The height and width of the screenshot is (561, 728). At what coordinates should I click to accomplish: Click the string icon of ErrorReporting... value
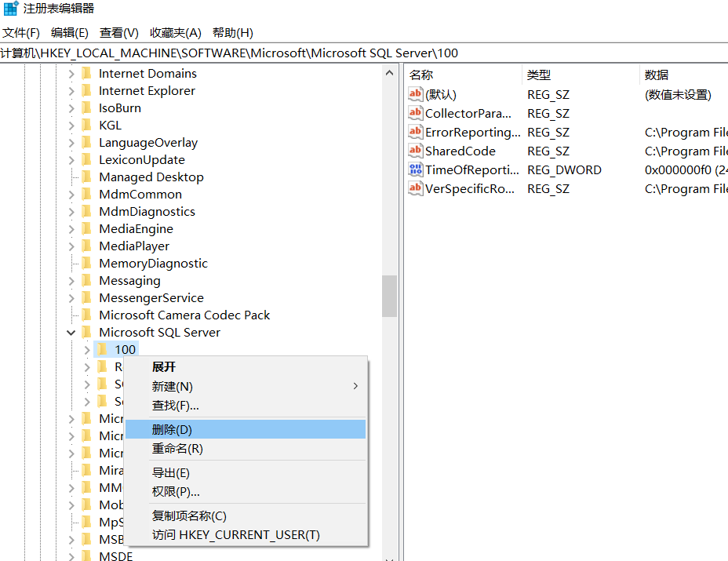[x=416, y=132]
